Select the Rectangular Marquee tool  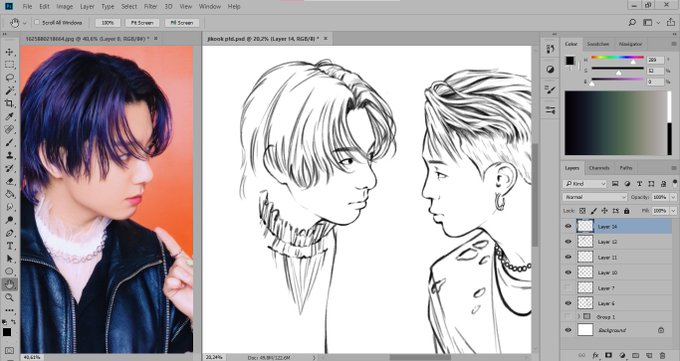click(9, 65)
